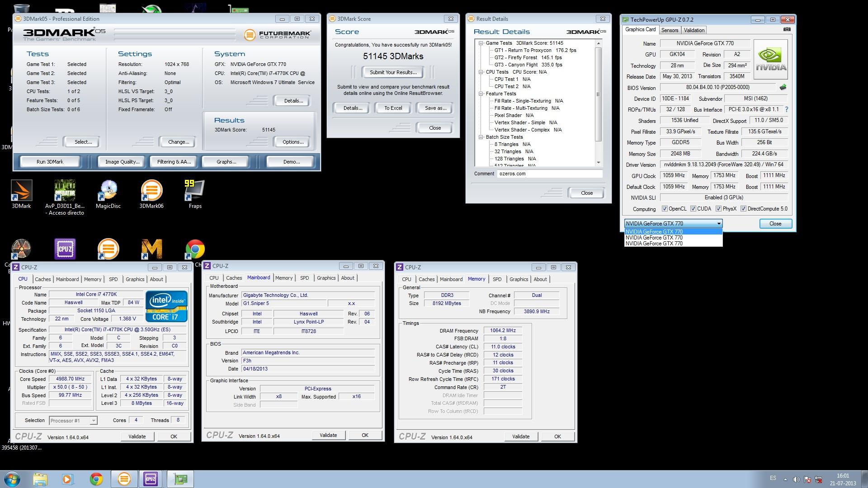Open SPD tab in the middle CPU-Z window

click(x=305, y=278)
